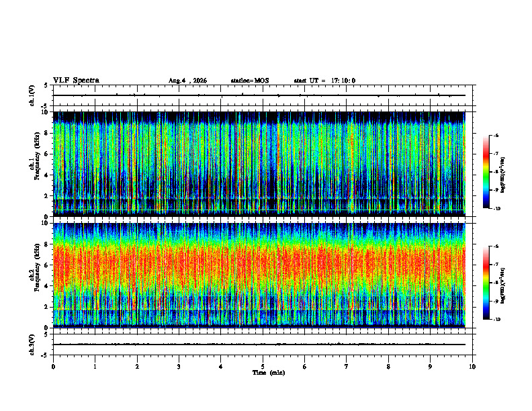Select the date text "Aug.4 , 2026"
This screenshot has width=532, height=411.
click(187, 81)
